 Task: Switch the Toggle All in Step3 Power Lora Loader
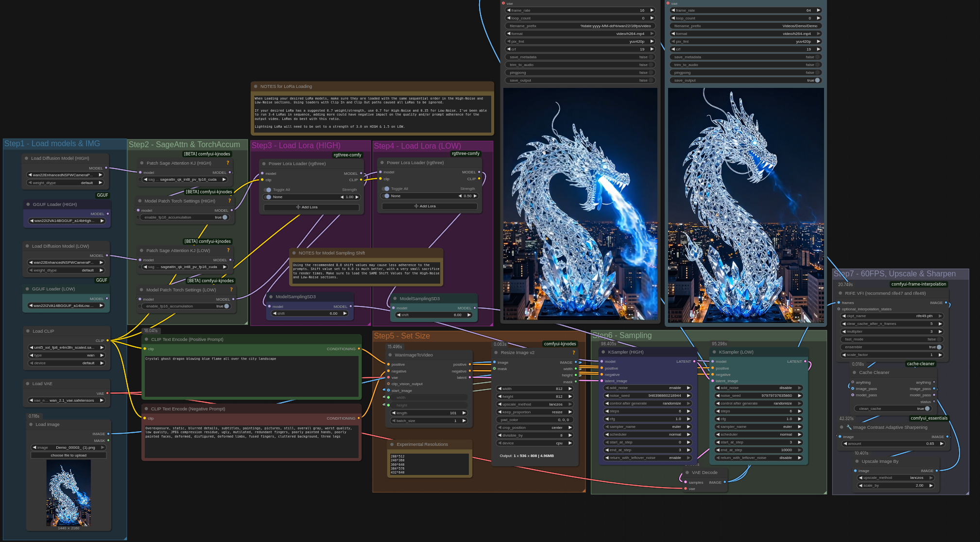(x=268, y=190)
